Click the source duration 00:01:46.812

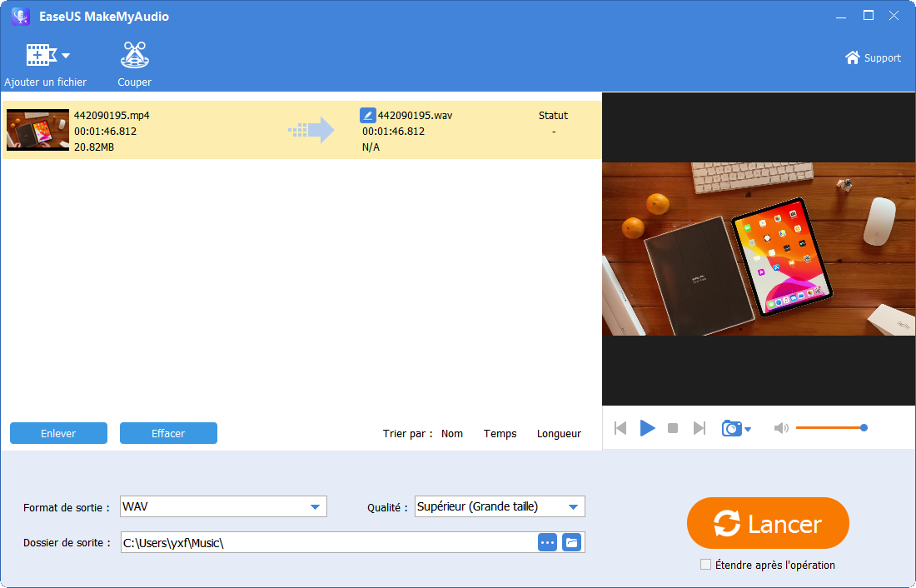point(105,131)
